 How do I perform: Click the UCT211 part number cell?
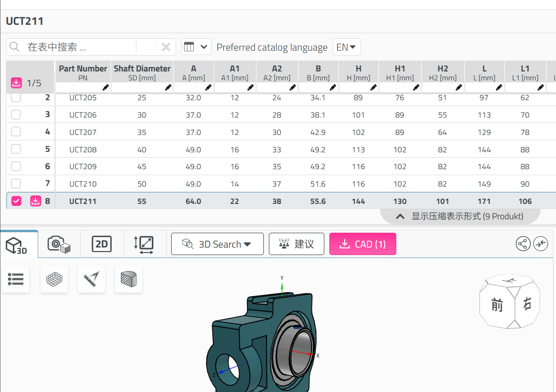[x=83, y=201]
